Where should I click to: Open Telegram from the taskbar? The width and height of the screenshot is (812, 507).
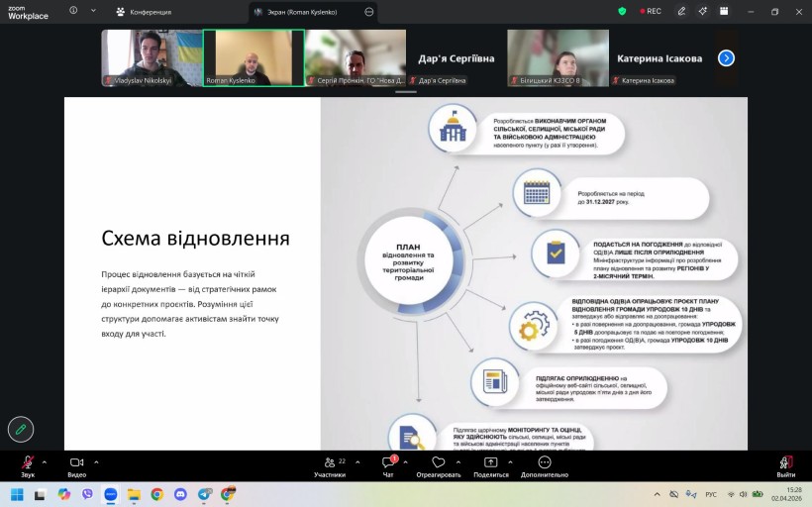[204, 494]
